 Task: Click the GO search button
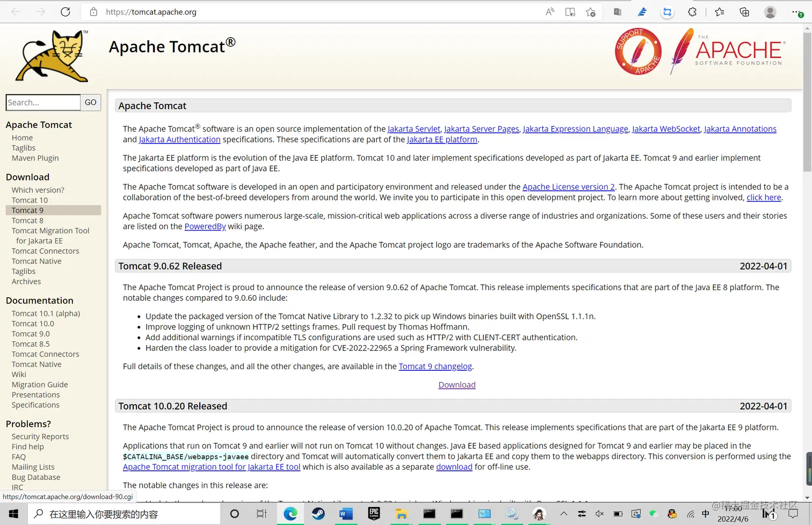[x=91, y=102]
